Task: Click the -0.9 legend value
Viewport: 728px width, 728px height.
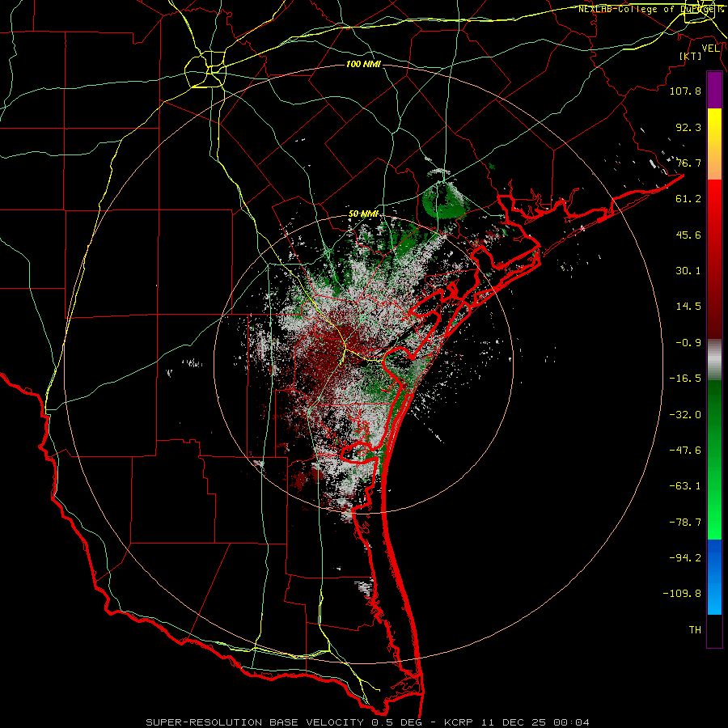Action: [688, 343]
